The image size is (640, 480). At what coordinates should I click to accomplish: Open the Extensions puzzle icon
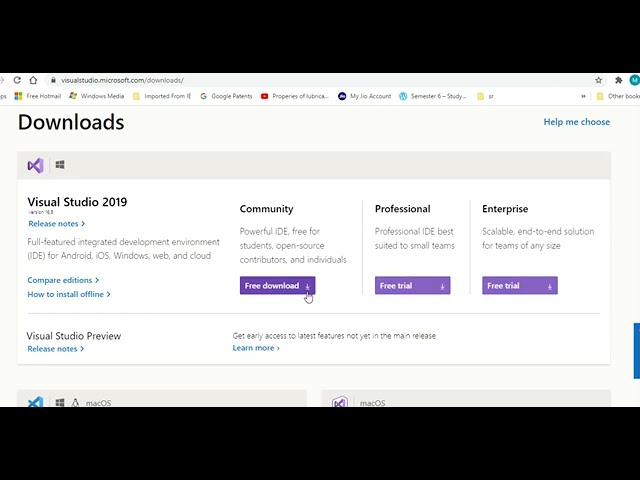point(618,80)
